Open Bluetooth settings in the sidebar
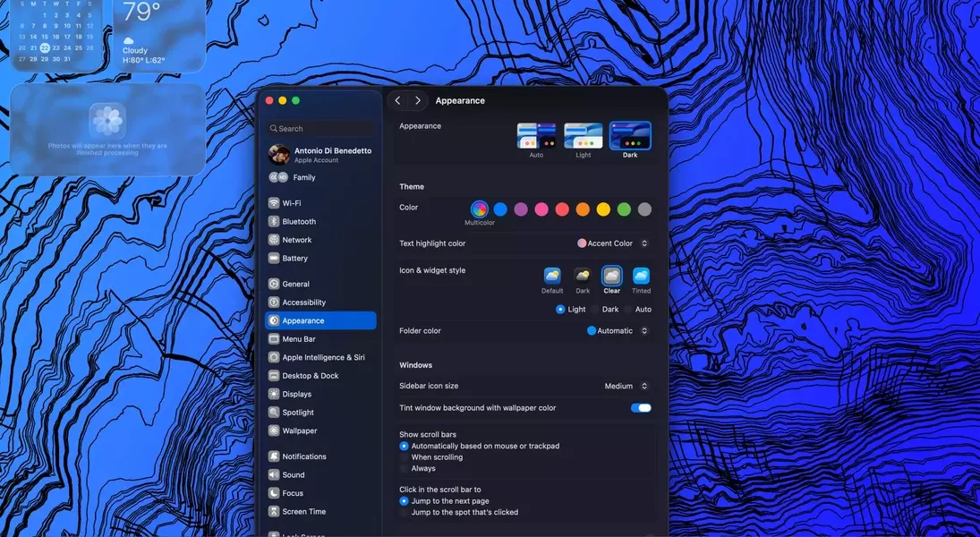 [x=299, y=222]
